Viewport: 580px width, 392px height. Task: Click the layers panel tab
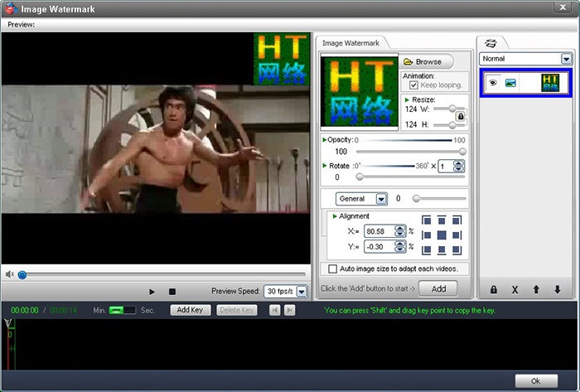(491, 41)
